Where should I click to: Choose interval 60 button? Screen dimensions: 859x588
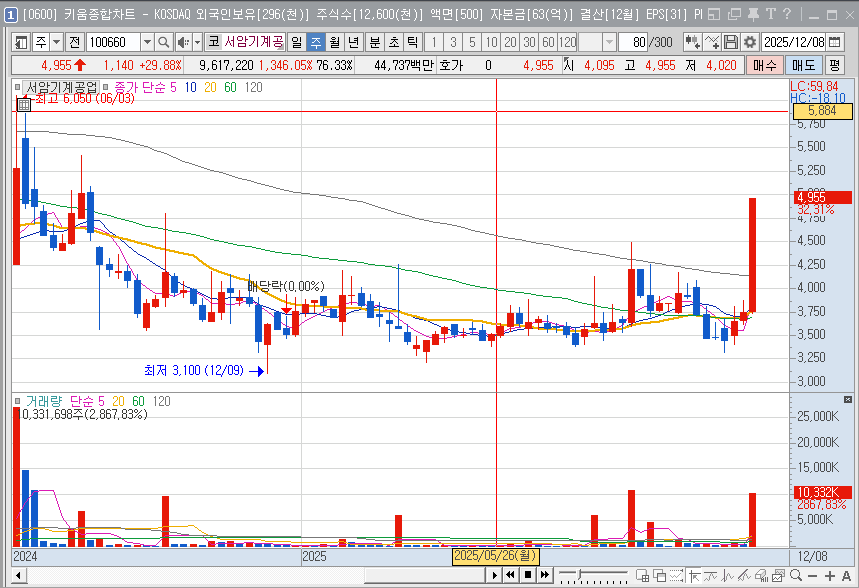point(548,42)
